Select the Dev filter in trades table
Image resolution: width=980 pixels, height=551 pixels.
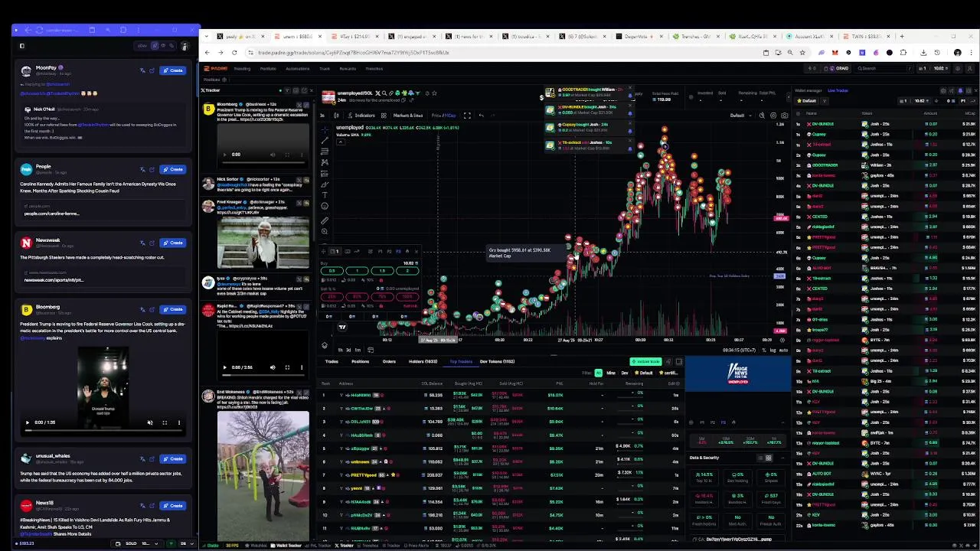coord(625,373)
